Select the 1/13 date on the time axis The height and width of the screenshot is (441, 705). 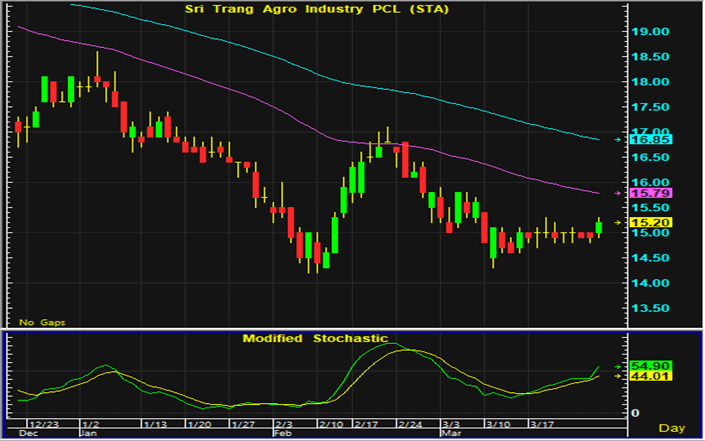(156, 424)
